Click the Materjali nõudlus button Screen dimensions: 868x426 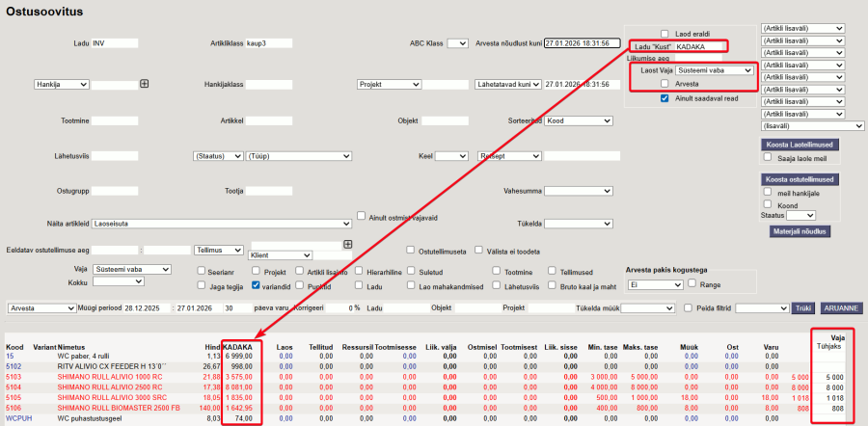click(800, 231)
